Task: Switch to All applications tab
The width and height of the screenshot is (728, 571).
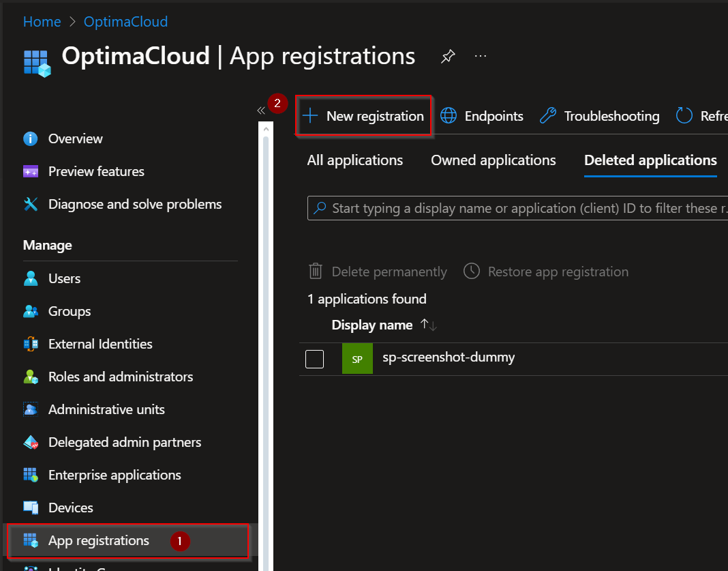Action: tap(354, 160)
